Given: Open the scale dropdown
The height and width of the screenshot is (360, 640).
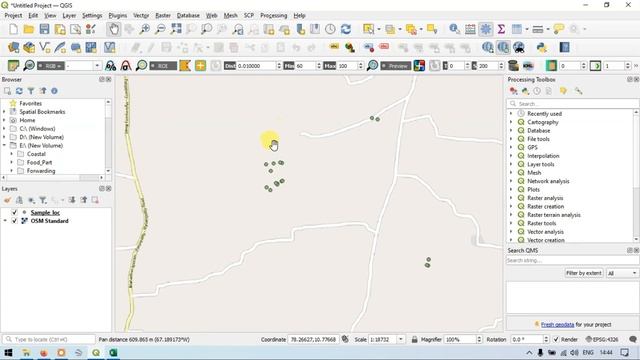Looking at the screenshot, I should pyautogui.click(x=401, y=340).
